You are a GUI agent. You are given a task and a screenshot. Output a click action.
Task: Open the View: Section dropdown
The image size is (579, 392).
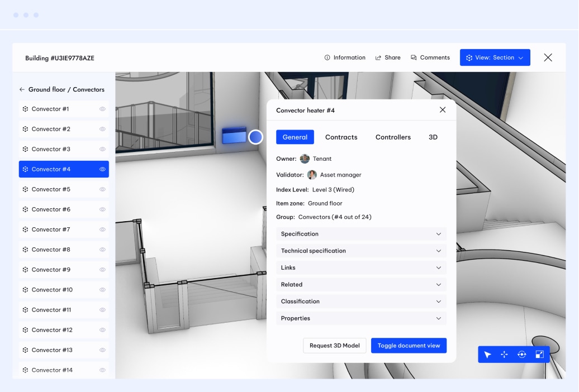[x=495, y=58]
